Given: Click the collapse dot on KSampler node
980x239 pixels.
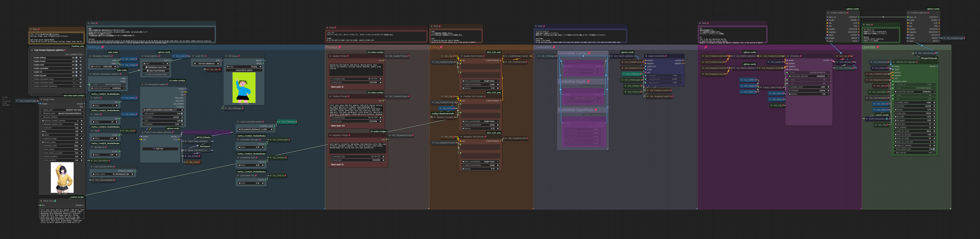Looking at the screenshot, I should pyautogui.click(x=788, y=56).
